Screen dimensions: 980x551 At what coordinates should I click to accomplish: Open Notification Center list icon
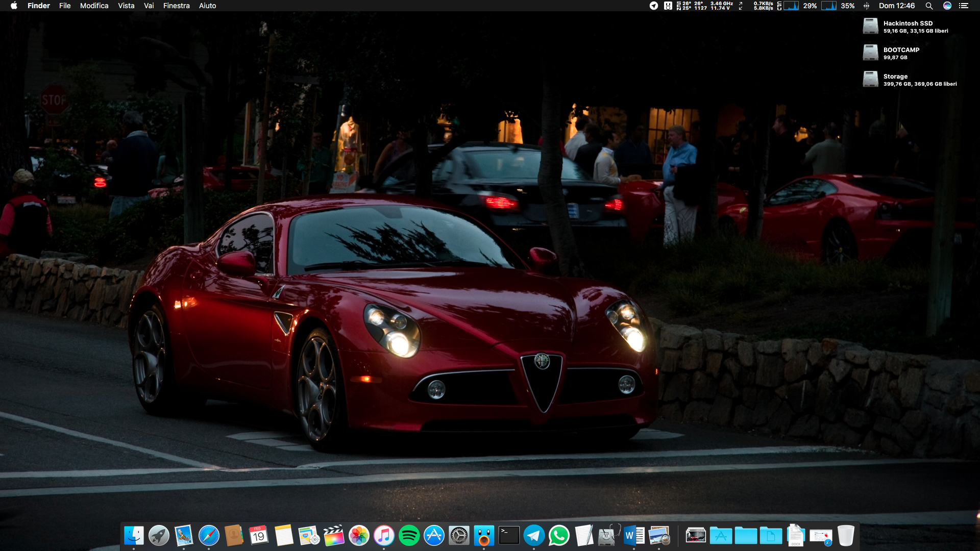[964, 6]
